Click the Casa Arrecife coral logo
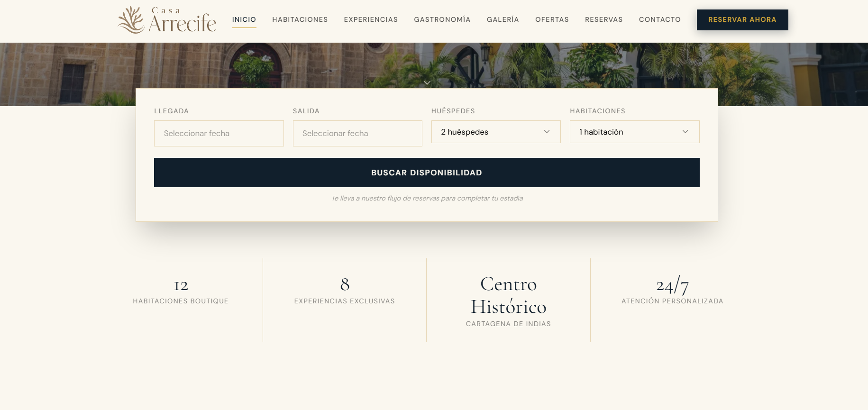This screenshot has width=868, height=410. click(167, 20)
